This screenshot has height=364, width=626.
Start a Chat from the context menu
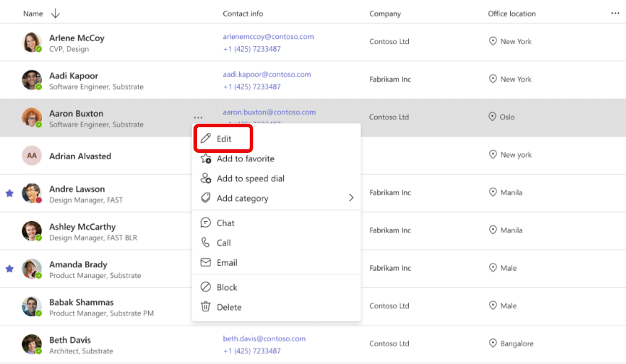click(276, 223)
